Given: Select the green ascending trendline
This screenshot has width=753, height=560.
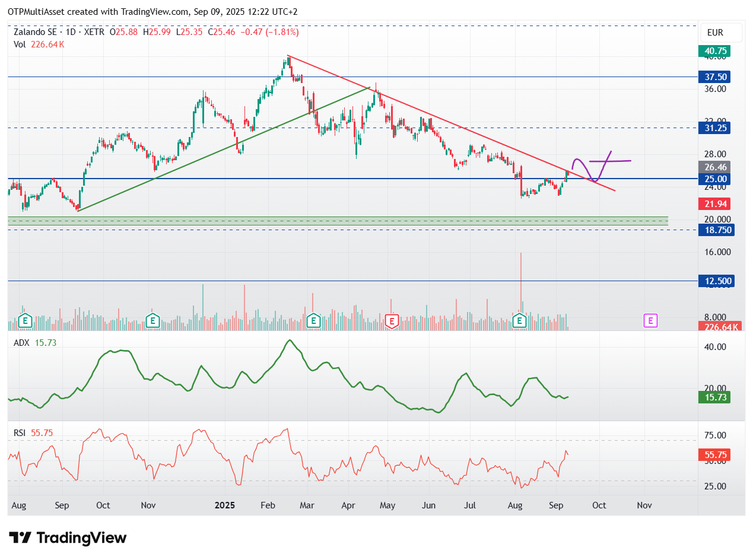Looking at the screenshot, I should (224, 149).
